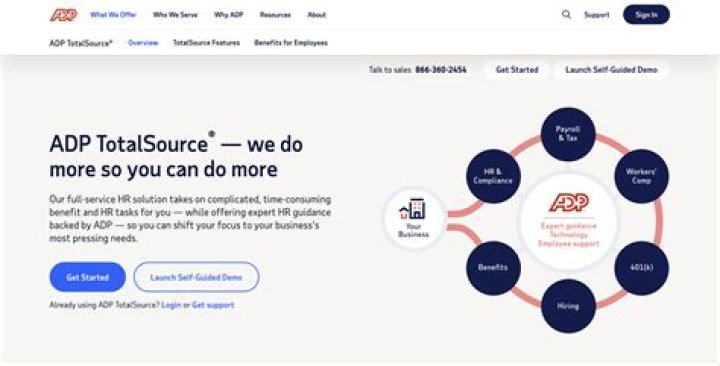Screen dimensions: 720x366
Task: Click Launch Self-Guided Demo in top bar
Action: pos(611,70)
